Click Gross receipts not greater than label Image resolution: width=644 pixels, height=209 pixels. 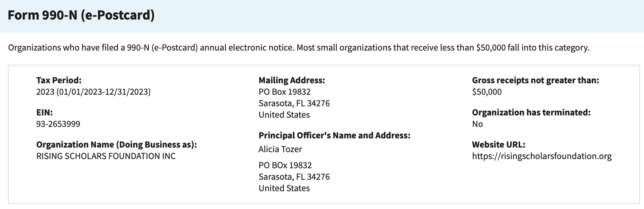pos(536,80)
